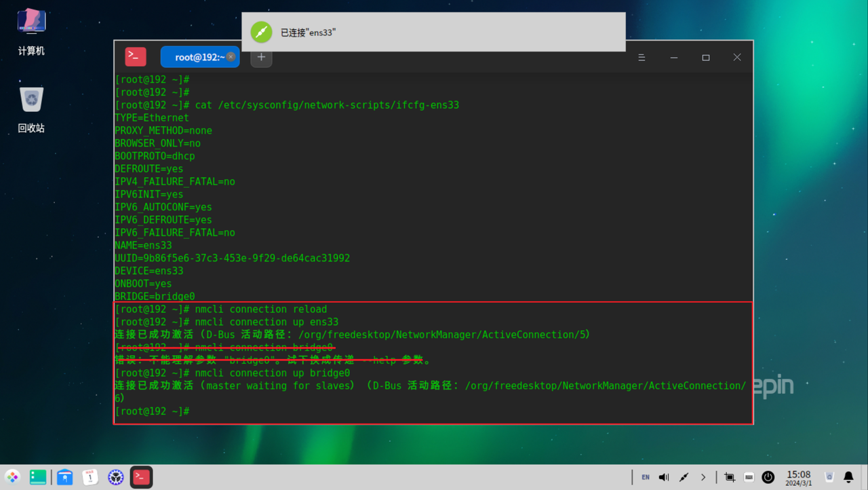
Task: Open the power shutdown menu icon
Action: click(768, 477)
